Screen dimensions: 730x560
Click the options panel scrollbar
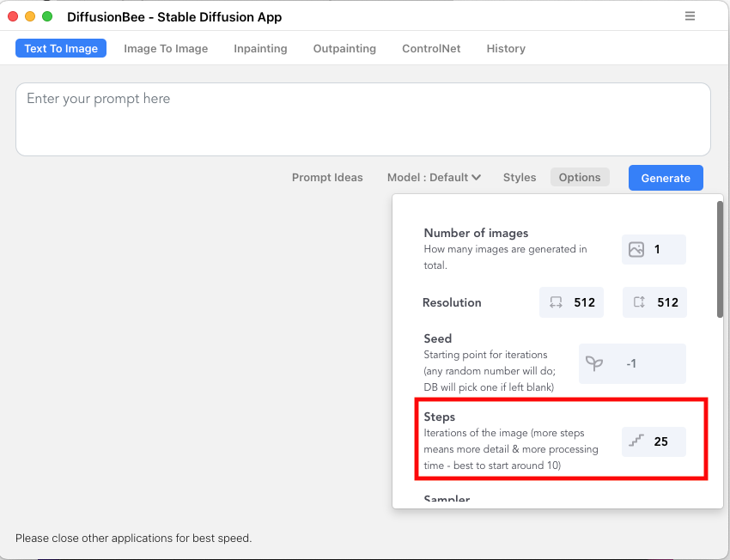[720, 259]
